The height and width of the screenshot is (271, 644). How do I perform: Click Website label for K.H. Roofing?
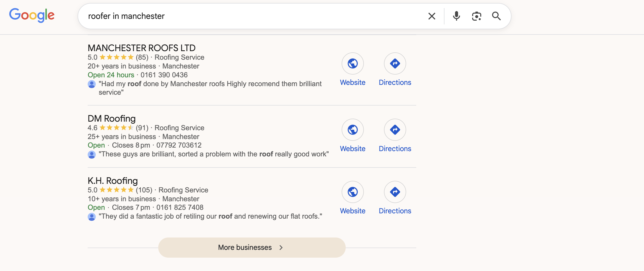(353, 211)
